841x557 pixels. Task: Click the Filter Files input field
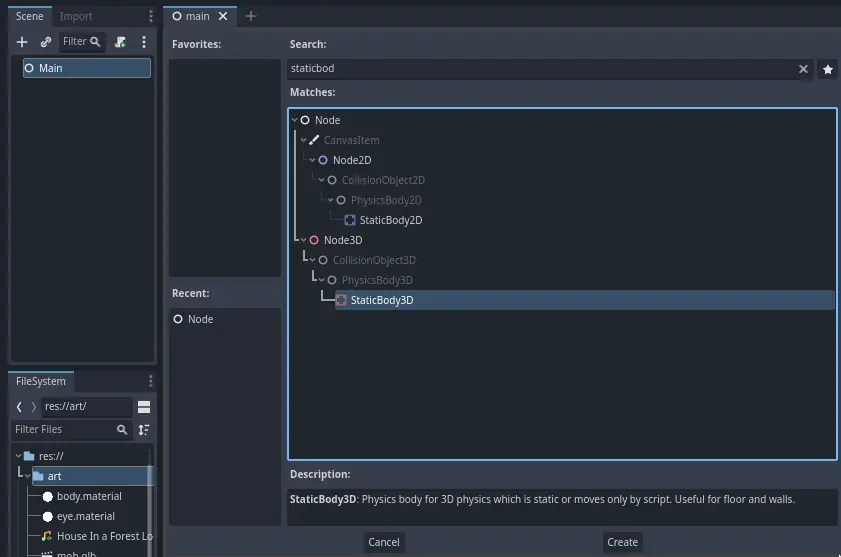62,430
